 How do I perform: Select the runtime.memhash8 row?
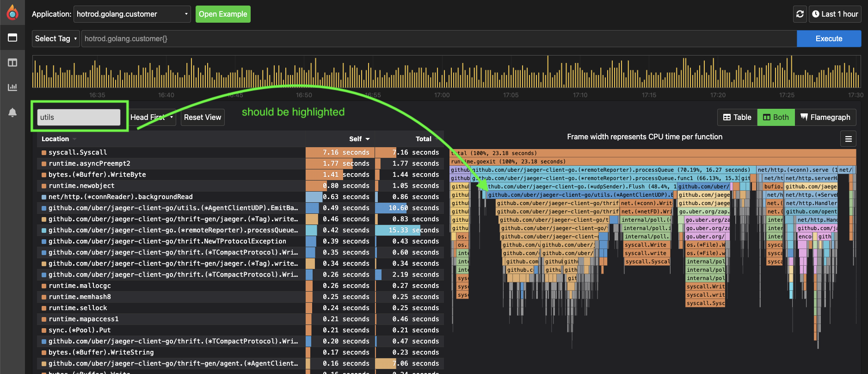click(240, 297)
